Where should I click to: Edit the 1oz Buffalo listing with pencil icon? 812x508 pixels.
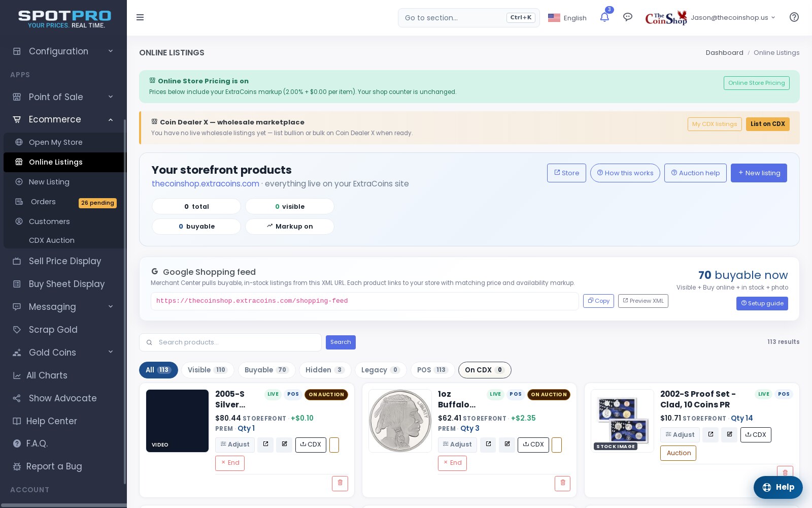[x=507, y=444]
